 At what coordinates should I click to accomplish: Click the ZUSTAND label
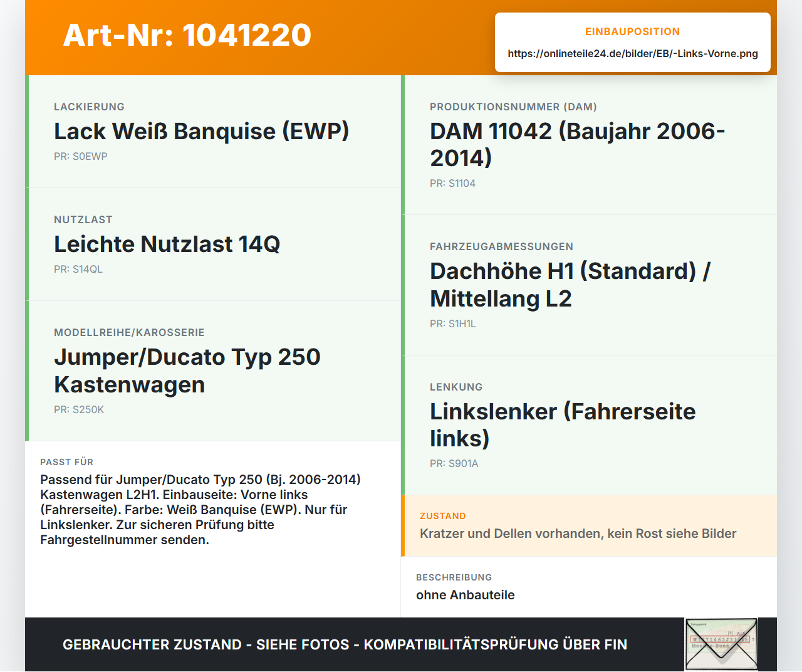point(443,516)
